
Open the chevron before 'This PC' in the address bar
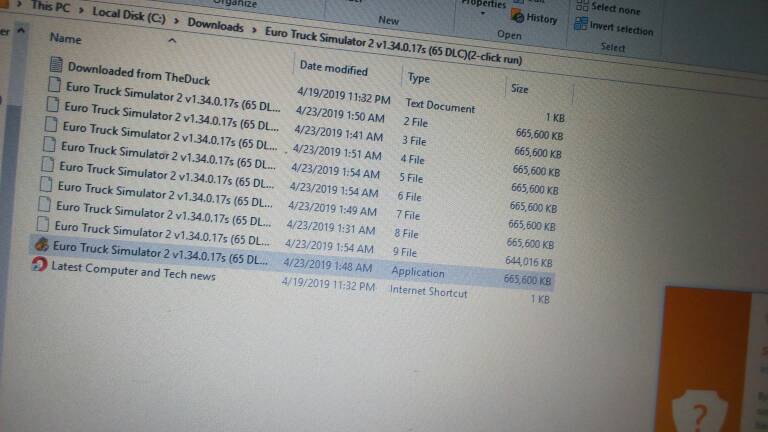(19, 4)
